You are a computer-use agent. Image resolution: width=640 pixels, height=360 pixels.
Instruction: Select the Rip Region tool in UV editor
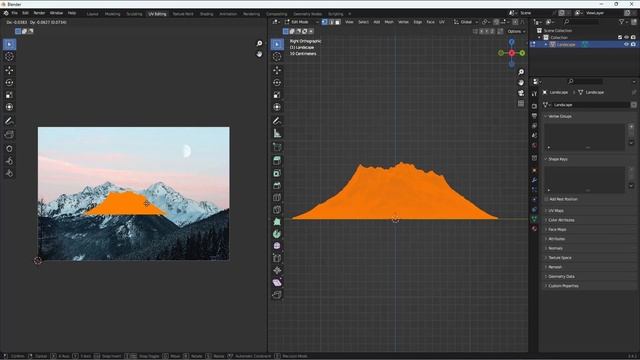pos(9,134)
